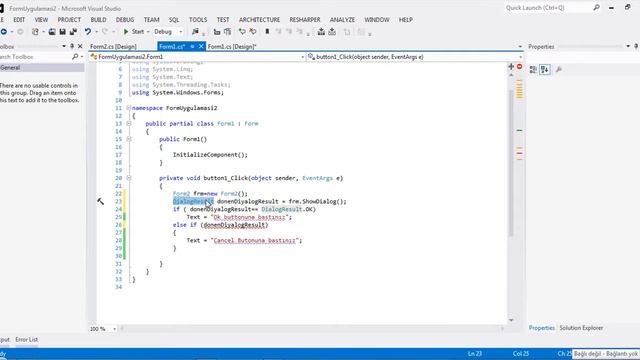Open the PROJECT menu
This screenshot has height=360, width=640.
click(69, 20)
